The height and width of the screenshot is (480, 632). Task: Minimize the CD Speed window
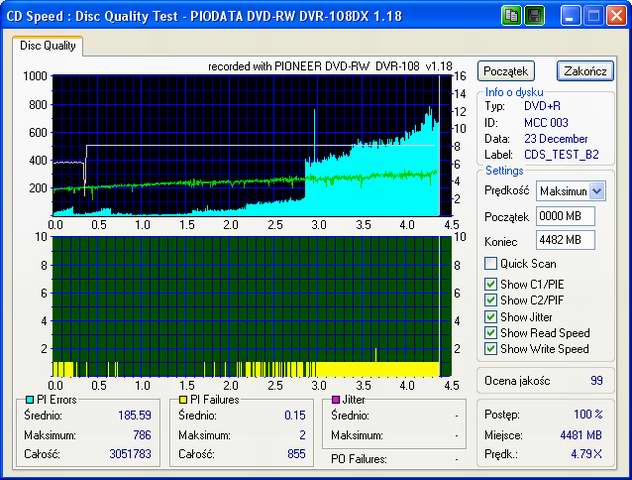point(570,16)
